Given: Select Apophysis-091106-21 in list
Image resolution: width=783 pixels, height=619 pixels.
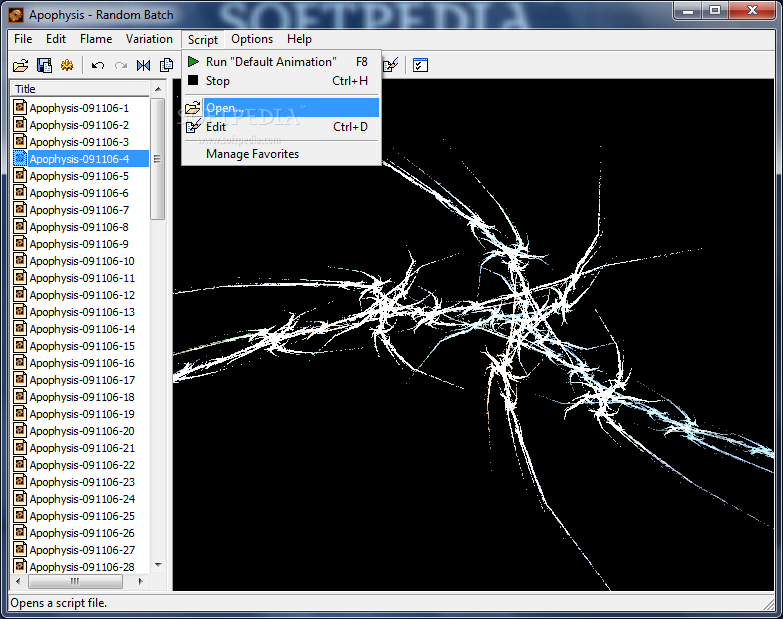Looking at the screenshot, I should pos(82,448).
